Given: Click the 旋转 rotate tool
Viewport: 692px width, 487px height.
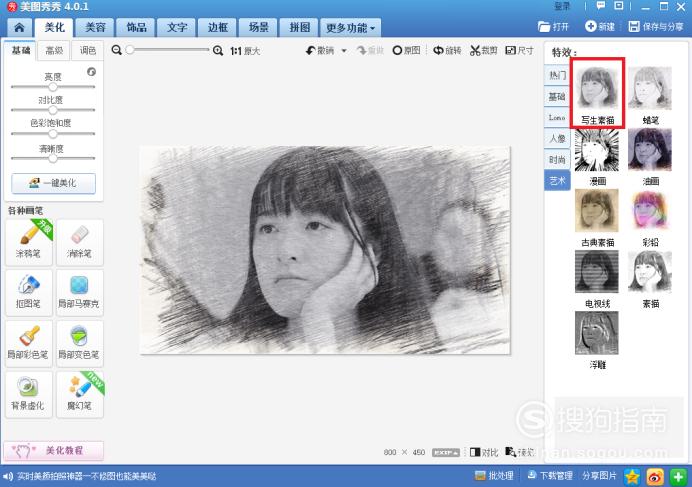Looking at the screenshot, I should [447, 50].
